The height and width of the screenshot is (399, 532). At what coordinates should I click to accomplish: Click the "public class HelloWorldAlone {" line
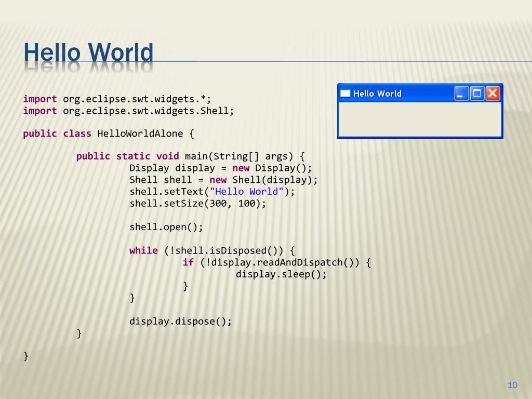click(109, 134)
